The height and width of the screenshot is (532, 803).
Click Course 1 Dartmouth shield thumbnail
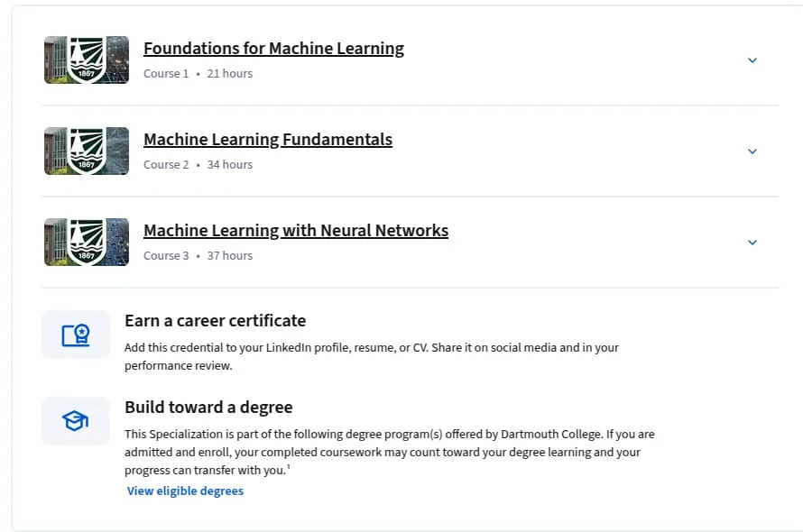pos(87,60)
